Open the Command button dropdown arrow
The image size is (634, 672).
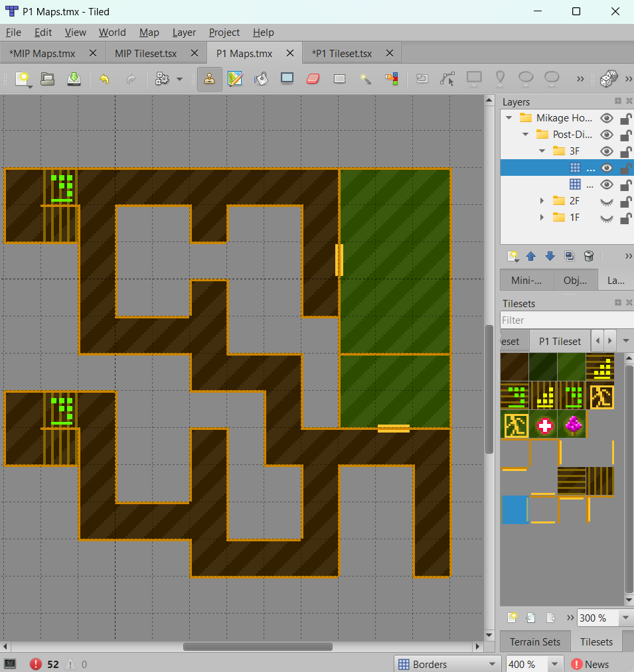tap(180, 80)
